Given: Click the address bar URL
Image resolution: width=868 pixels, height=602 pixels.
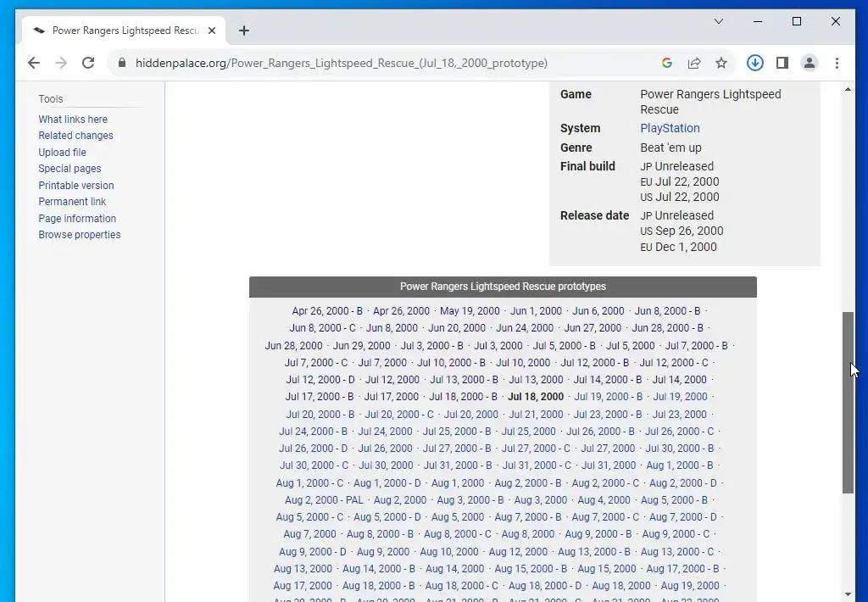Looking at the screenshot, I should 341,63.
